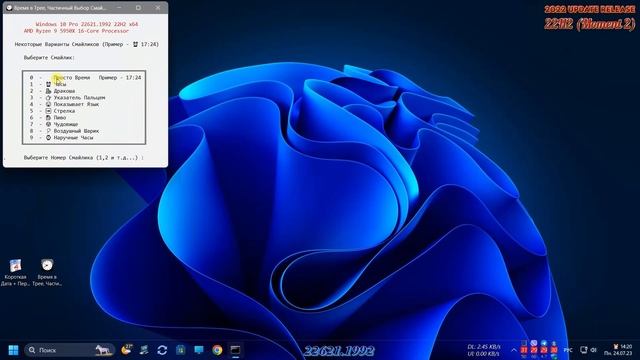Click the option 3 'Указатель Пальцем' line
640x360 pixels.
point(67,98)
